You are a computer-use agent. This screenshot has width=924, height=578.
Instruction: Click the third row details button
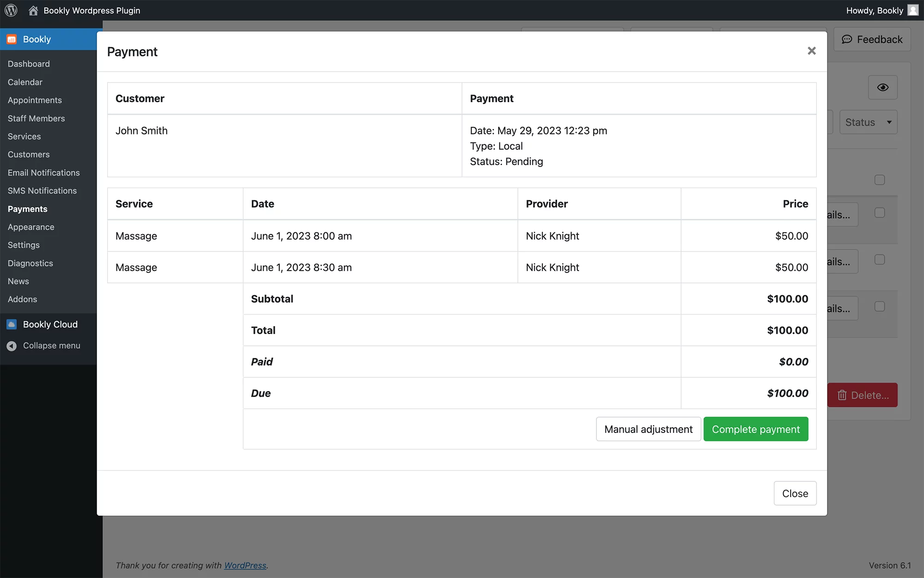[843, 308]
